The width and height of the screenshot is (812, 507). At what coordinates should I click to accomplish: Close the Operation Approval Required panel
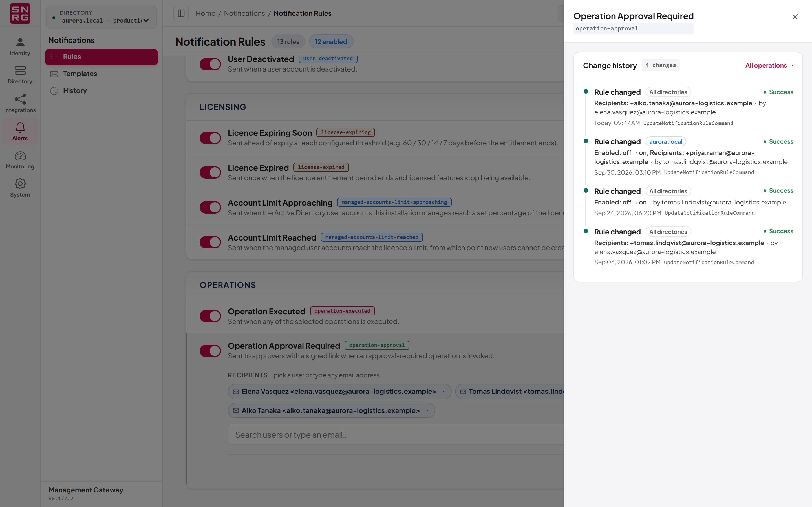[x=795, y=17]
